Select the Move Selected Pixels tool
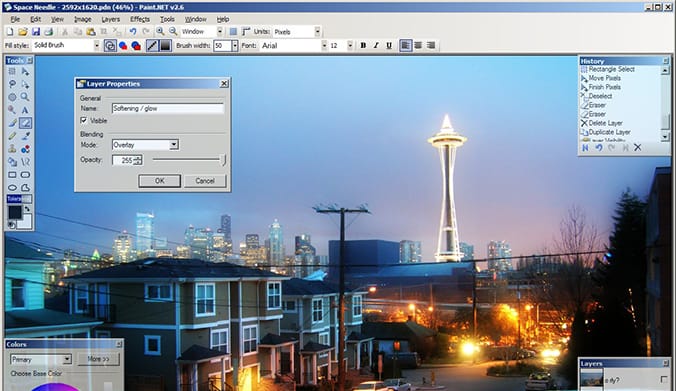The height and width of the screenshot is (391, 676). [25, 72]
